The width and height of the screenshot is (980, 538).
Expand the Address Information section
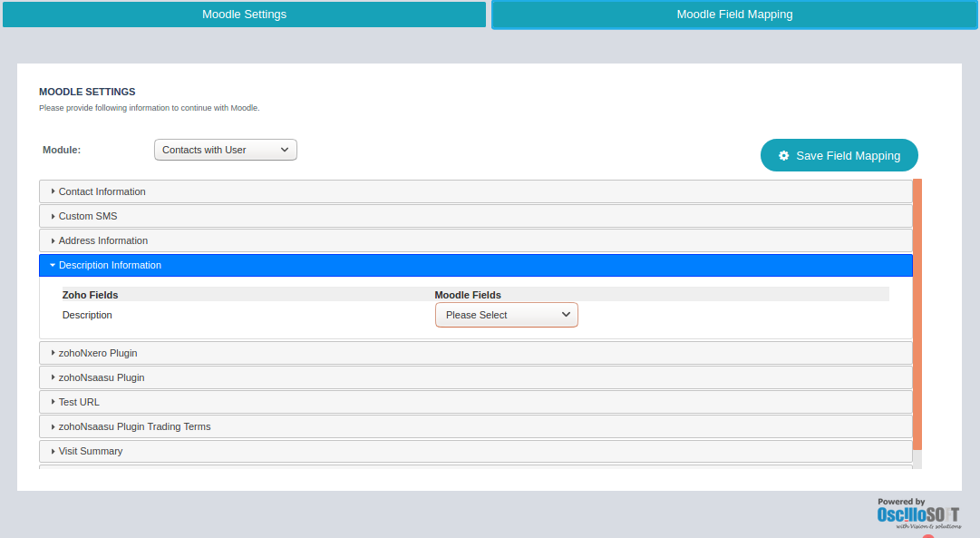(x=476, y=240)
